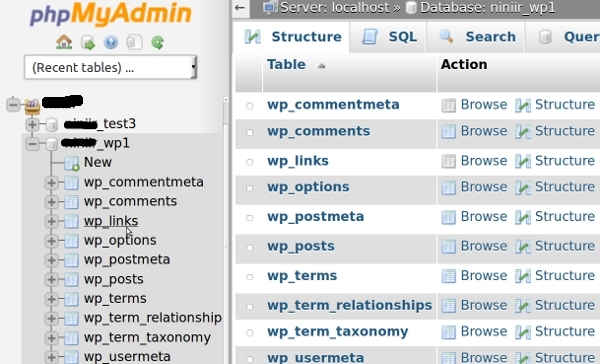The image size is (600, 364).
Task: Click the navigation panel vertical scrollbar
Action: 226,230
